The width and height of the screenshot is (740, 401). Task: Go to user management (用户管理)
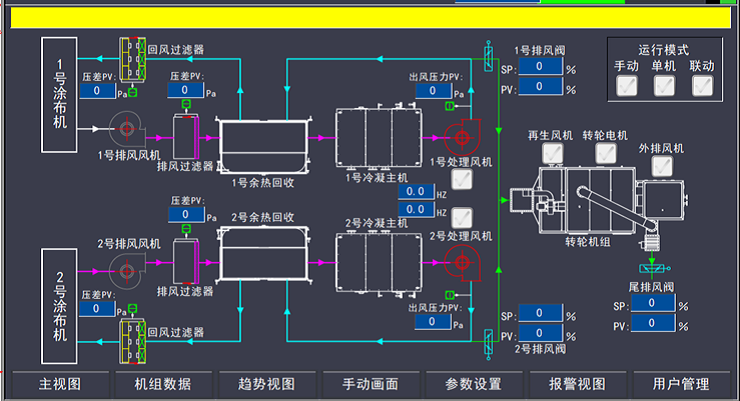tap(680, 384)
